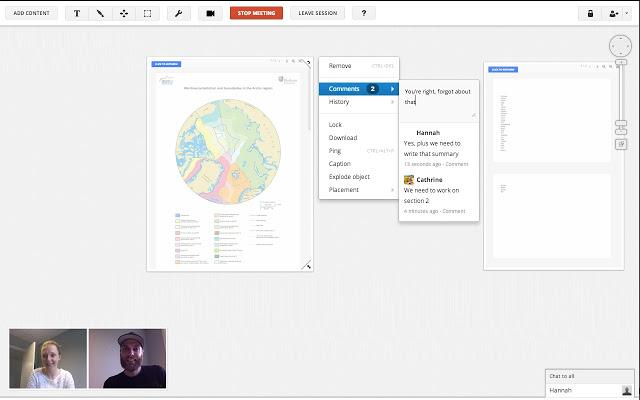The height and width of the screenshot is (400, 640).
Task: Click the red Stop Meeting button
Action: 256,13
